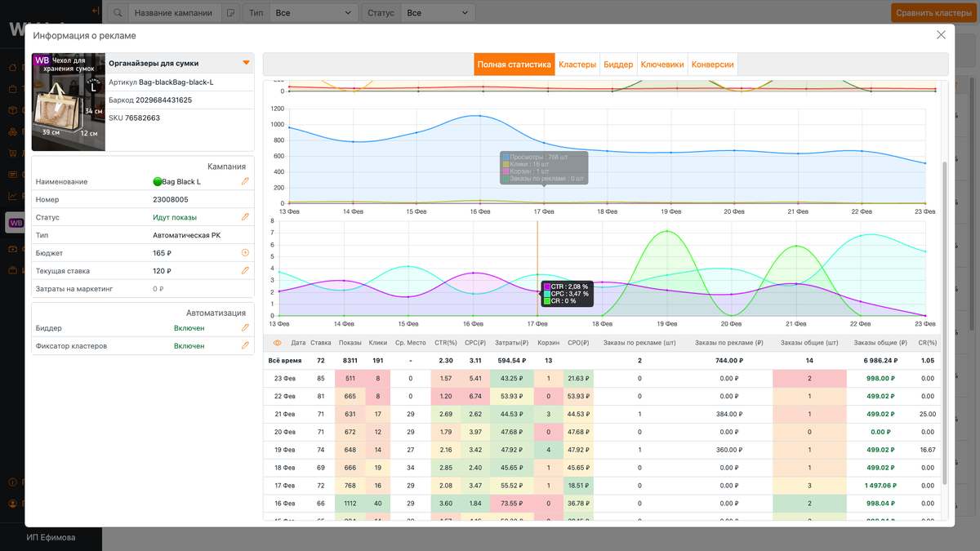Sort by the Корзин column header
Screen dimensions: 980x551
pyautogui.click(x=549, y=343)
